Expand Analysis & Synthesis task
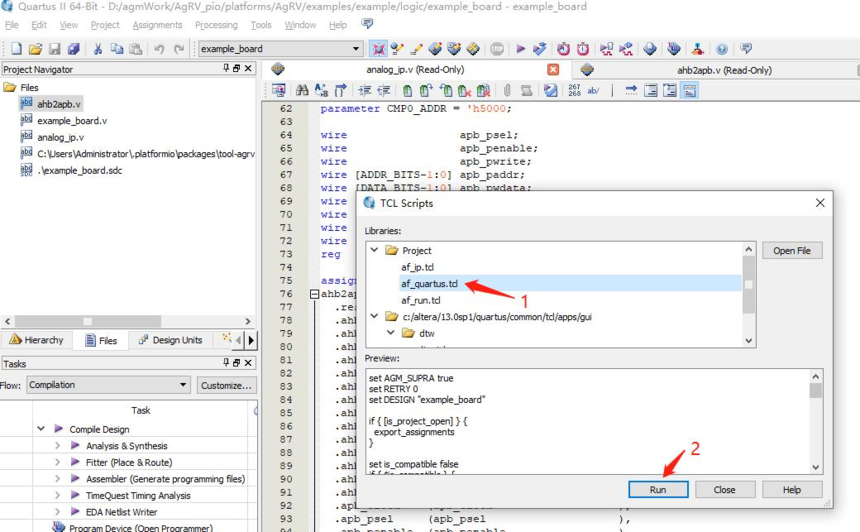Image resolution: width=860 pixels, height=532 pixels. point(58,446)
